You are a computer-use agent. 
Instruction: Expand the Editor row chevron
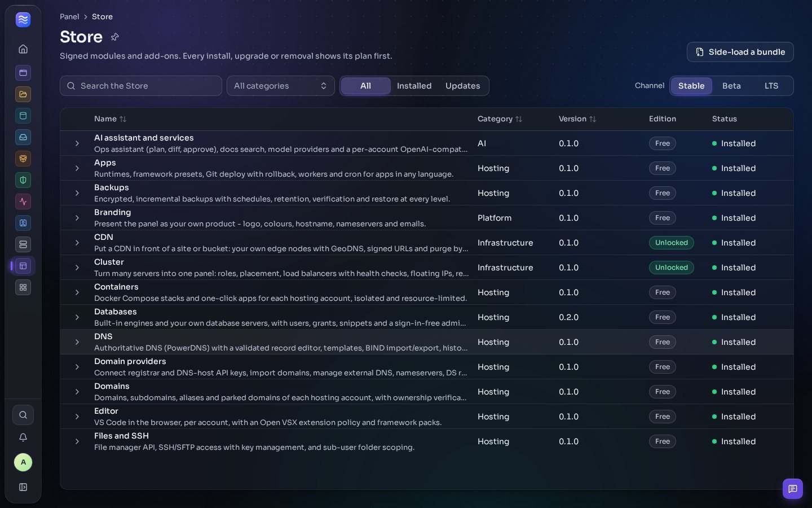77,417
